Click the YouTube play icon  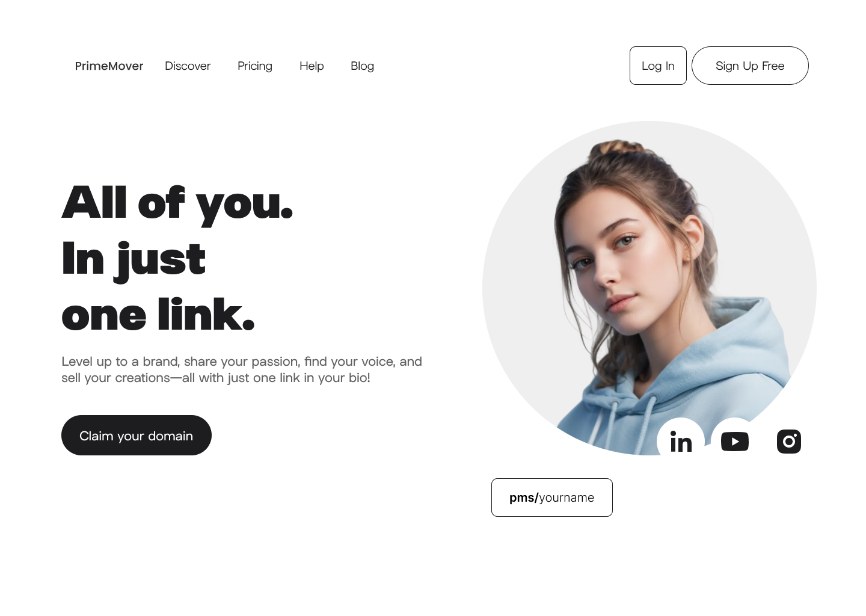[735, 442]
